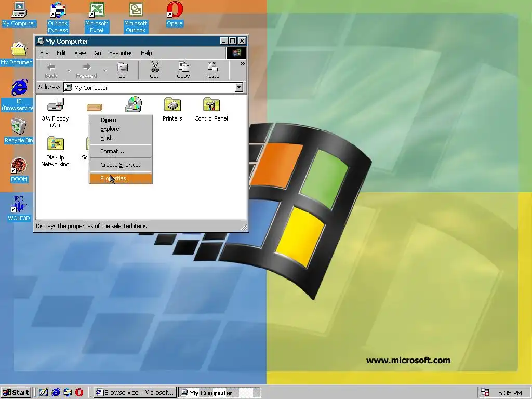The image size is (532, 399).
Task: Click the window resize grip corner
Action: click(244, 227)
